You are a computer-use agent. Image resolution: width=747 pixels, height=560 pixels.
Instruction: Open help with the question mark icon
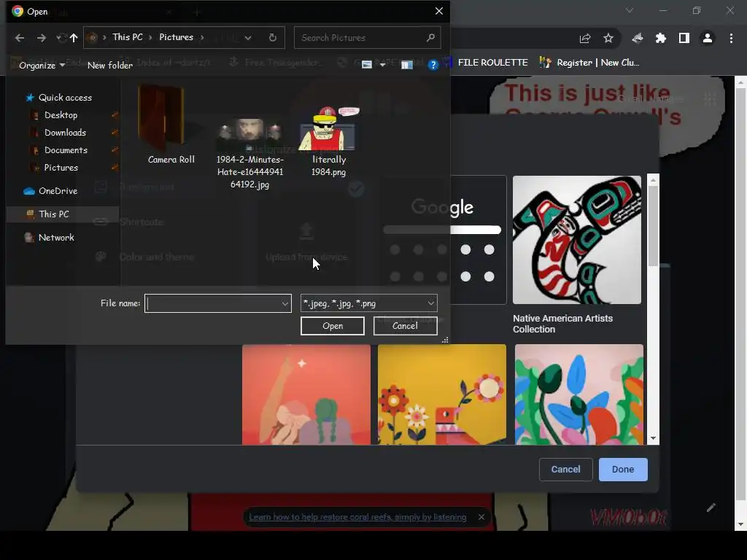tap(433, 65)
